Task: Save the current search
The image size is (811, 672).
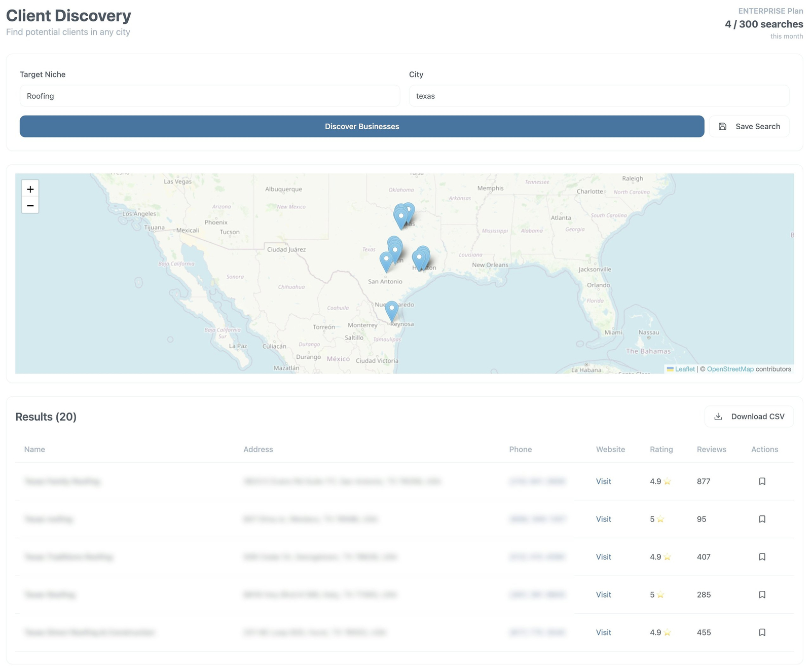Action: pyautogui.click(x=749, y=127)
